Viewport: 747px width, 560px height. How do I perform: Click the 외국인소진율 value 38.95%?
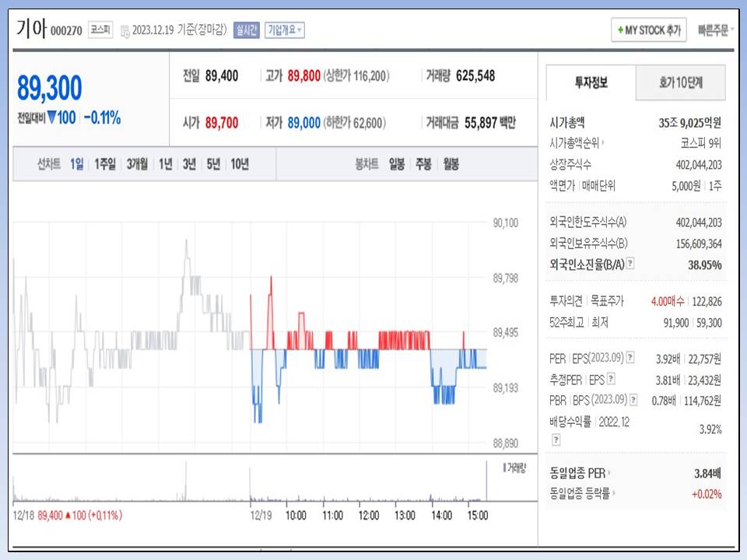[x=705, y=264]
